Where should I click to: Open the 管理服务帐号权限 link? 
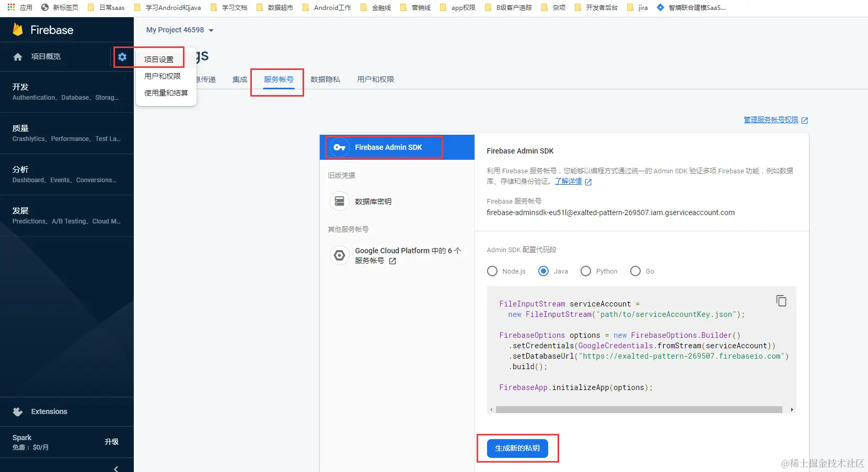[771, 120]
